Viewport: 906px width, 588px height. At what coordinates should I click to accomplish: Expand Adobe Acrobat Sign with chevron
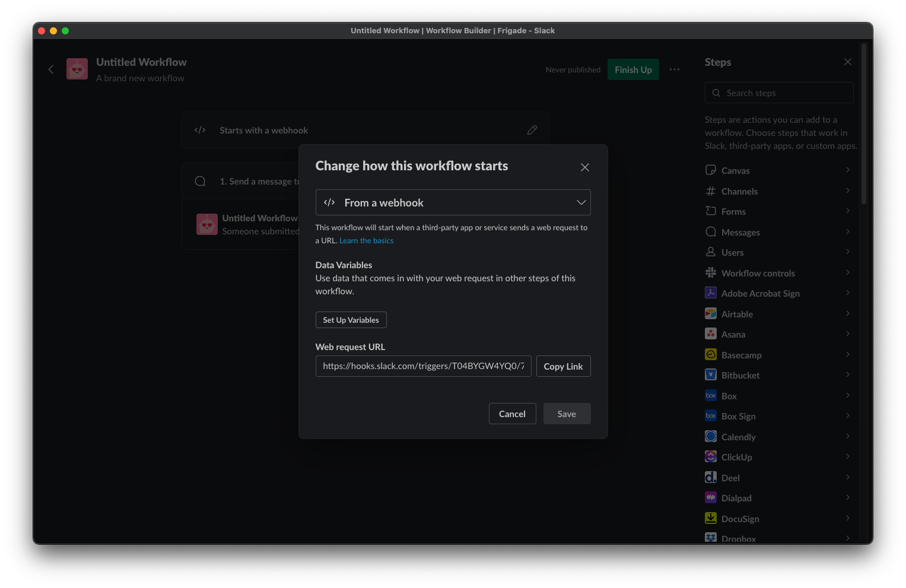pos(848,293)
